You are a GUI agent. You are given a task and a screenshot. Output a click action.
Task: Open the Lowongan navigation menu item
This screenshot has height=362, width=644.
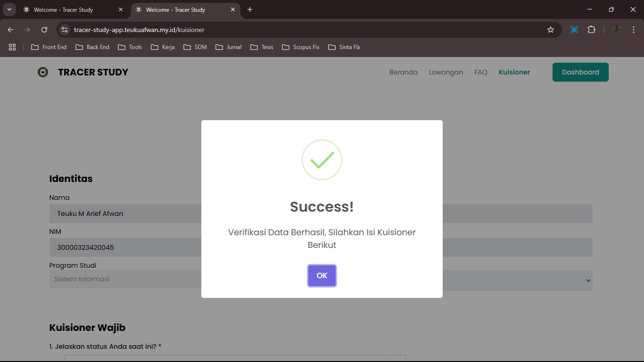[x=446, y=72]
